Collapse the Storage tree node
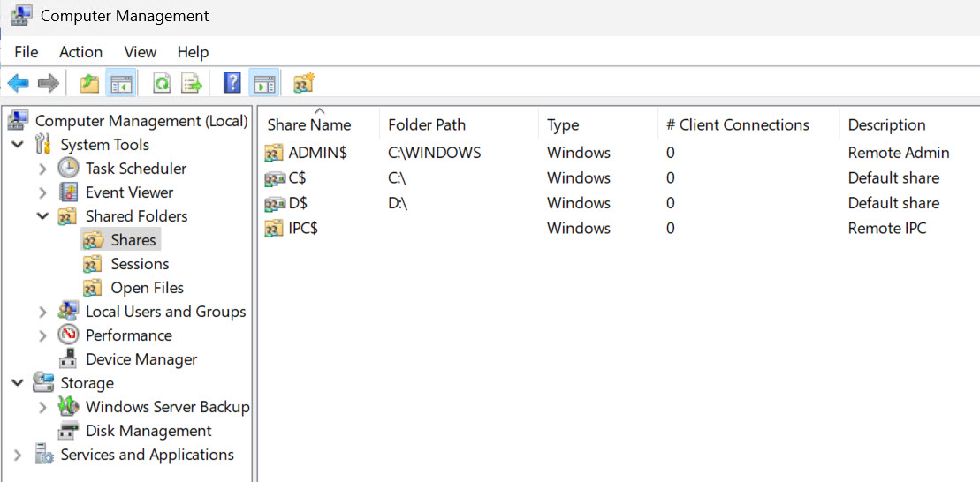The height and width of the screenshot is (482, 980). coord(18,383)
